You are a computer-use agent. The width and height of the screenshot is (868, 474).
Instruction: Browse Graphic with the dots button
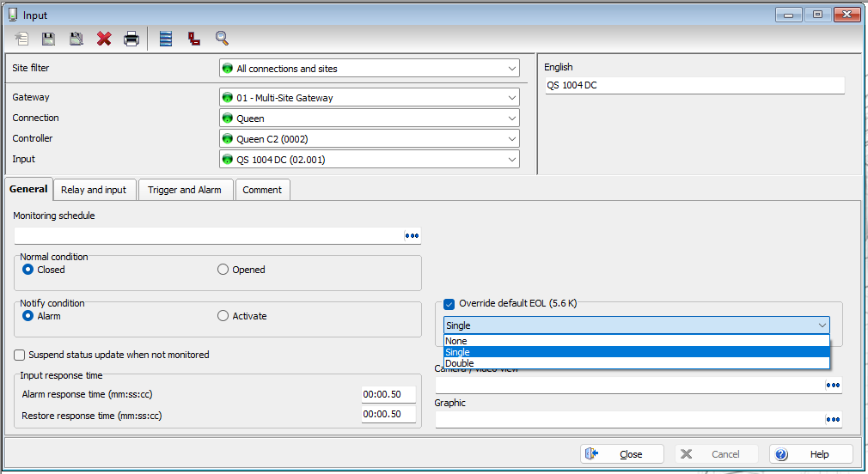(833, 419)
